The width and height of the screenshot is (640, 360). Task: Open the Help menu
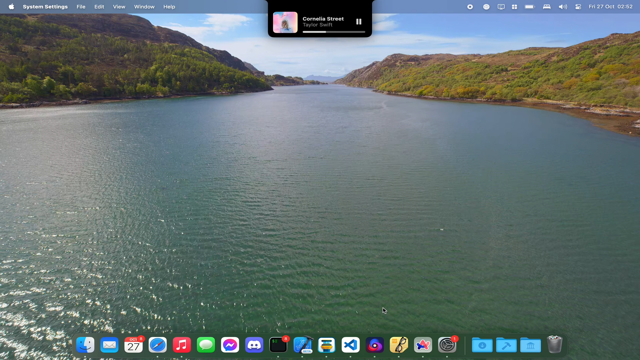pyautogui.click(x=169, y=7)
